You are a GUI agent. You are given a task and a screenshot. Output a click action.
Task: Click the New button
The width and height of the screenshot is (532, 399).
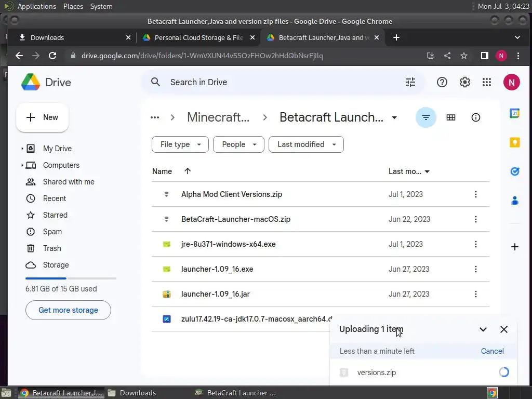[43, 117]
